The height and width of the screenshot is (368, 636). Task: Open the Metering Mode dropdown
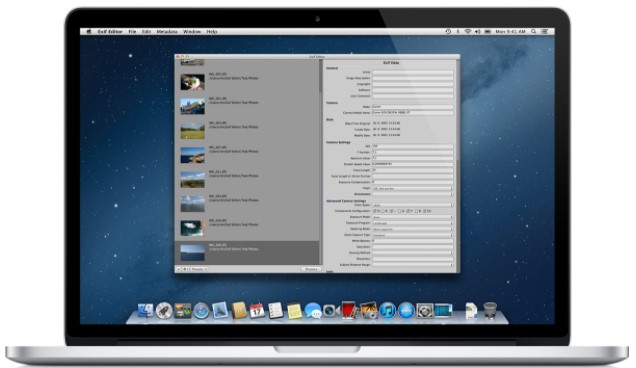point(413,229)
